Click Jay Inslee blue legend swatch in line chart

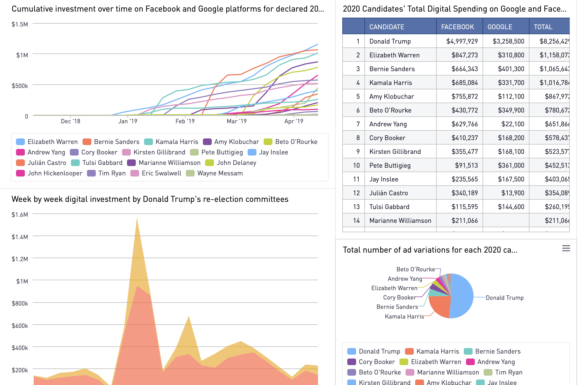click(252, 152)
